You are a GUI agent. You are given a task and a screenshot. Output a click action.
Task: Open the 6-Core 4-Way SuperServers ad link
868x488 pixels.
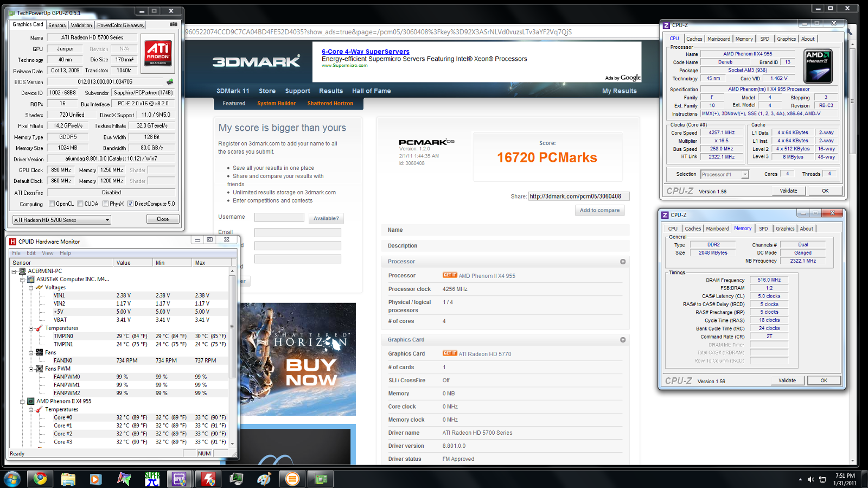pos(366,52)
